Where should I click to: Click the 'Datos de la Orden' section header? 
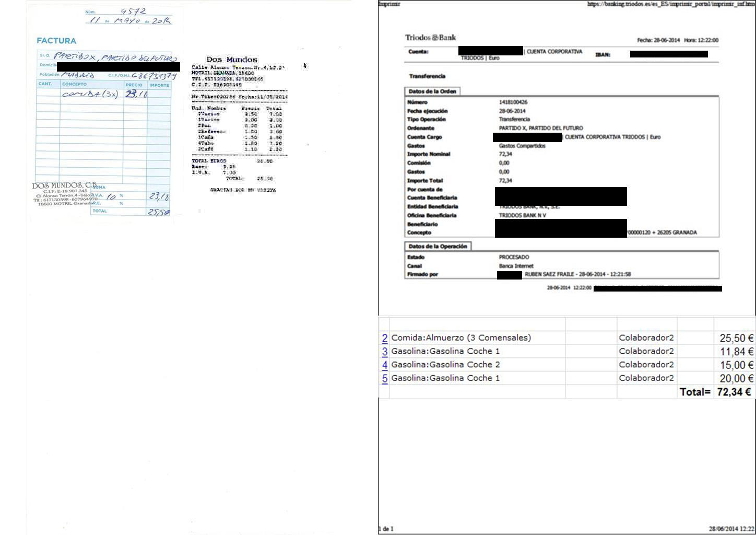[432, 91]
